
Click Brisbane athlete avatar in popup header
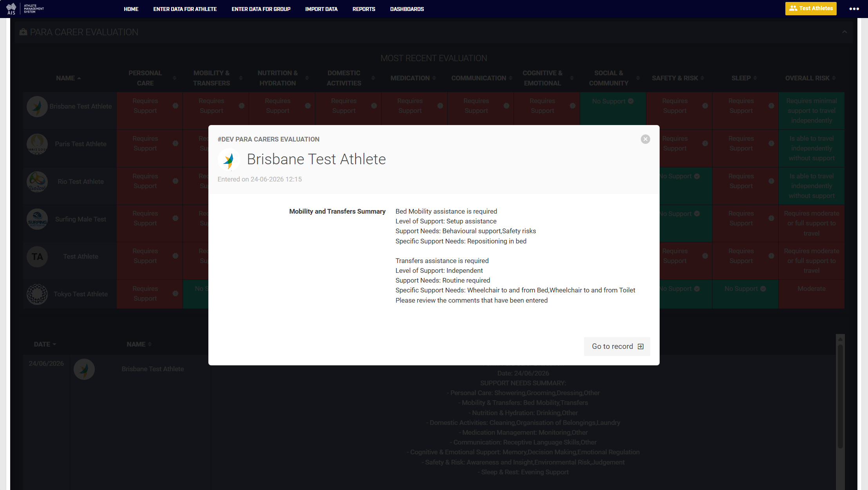click(x=229, y=160)
